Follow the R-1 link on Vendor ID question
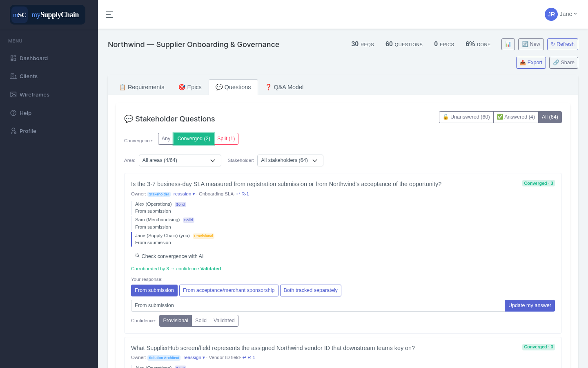The height and width of the screenshot is (368, 588). [x=249, y=357]
